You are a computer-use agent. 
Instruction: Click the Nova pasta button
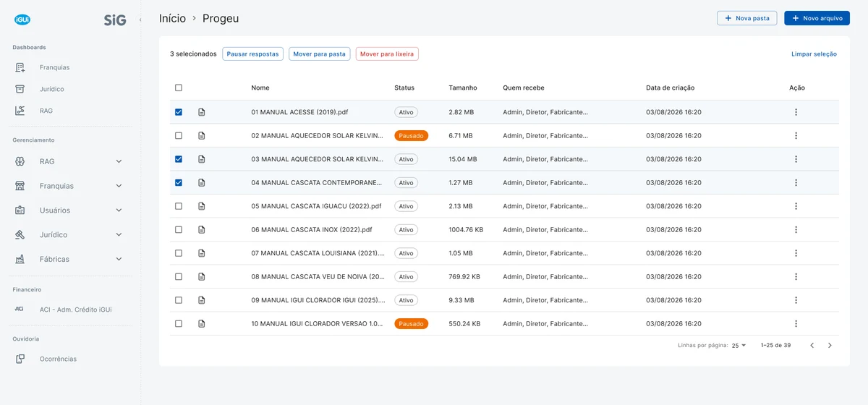(747, 18)
